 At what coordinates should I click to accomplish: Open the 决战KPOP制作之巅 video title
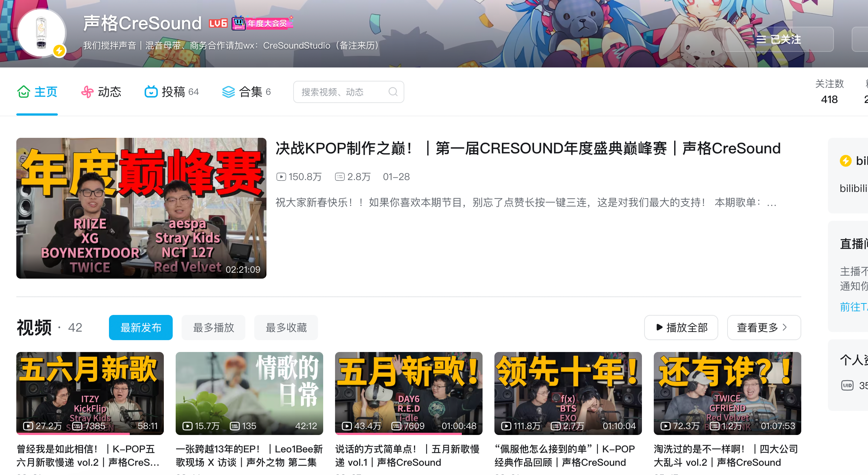click(x=528, y=149)
